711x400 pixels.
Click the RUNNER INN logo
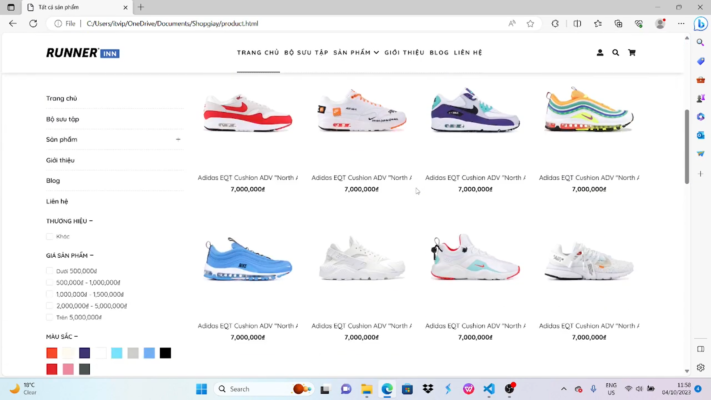[83, 53]
